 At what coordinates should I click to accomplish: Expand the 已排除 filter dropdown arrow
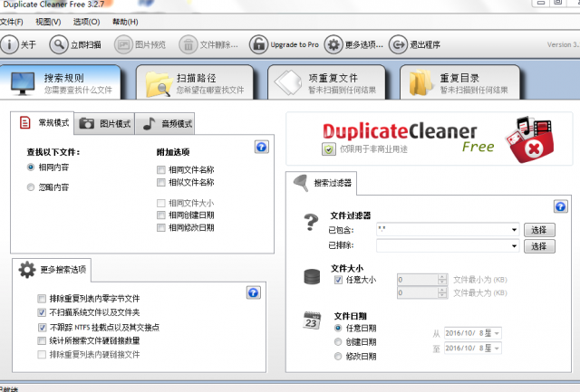pyautogui.click(x=514, y=246)
